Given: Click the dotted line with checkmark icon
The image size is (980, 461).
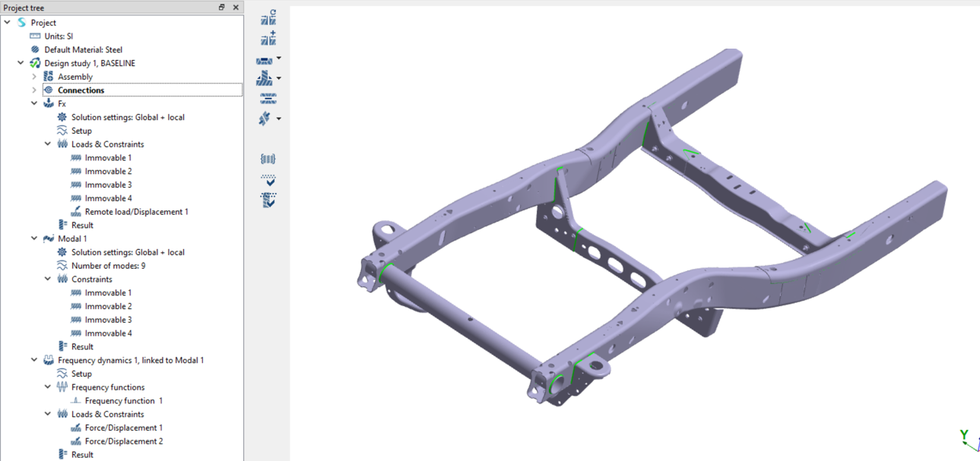Looking at the screenshot, I should (268, 180).
